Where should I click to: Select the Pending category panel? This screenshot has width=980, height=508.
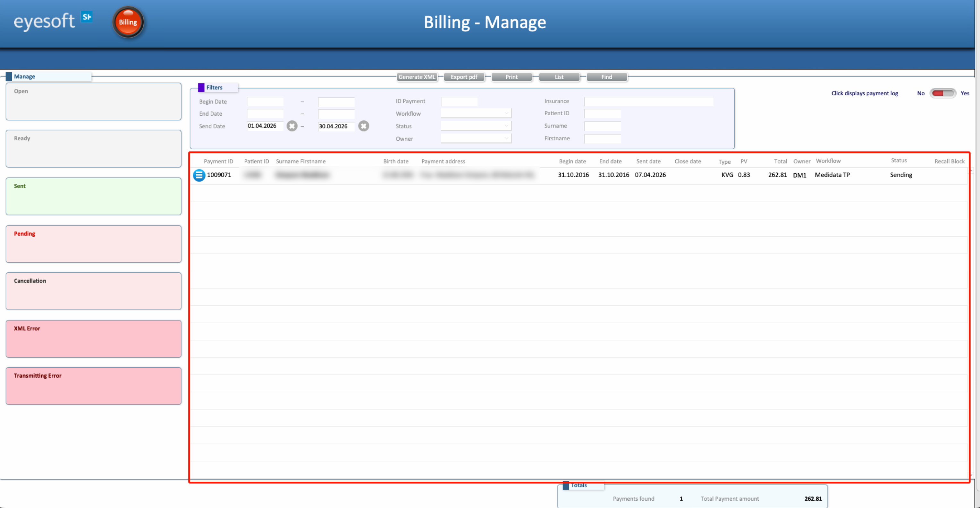[x=94, y=244]
